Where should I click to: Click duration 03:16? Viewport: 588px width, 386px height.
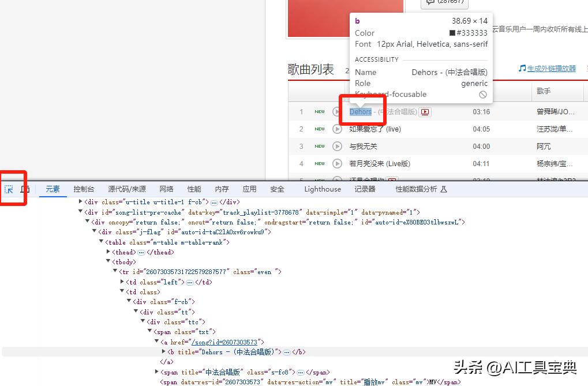pyautogui.click(x=481, y=112)
